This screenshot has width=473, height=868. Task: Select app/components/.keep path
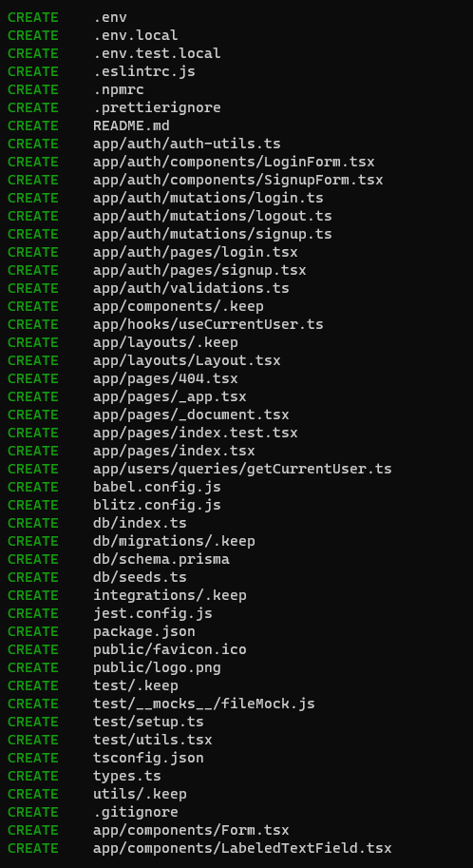pos(179,306)
